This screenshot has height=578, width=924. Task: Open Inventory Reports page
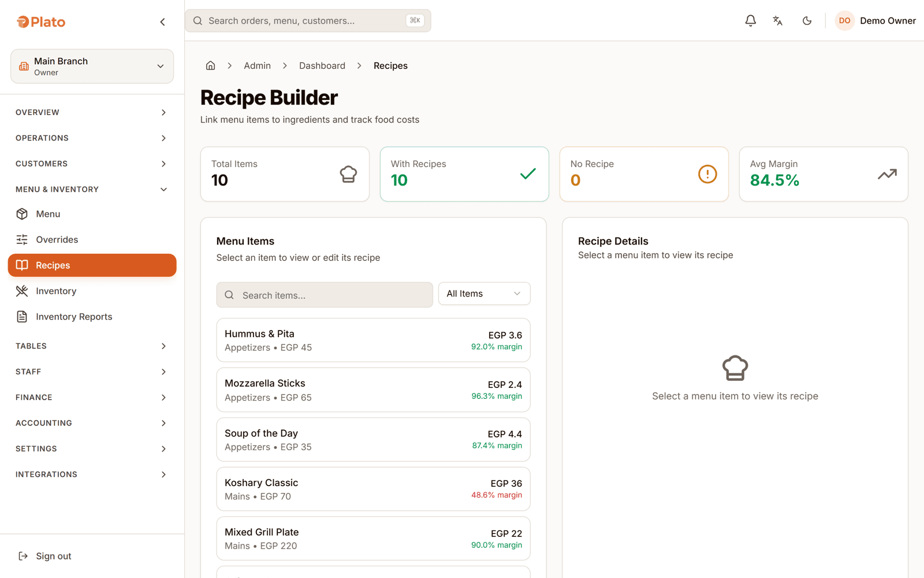click(92, 317)
